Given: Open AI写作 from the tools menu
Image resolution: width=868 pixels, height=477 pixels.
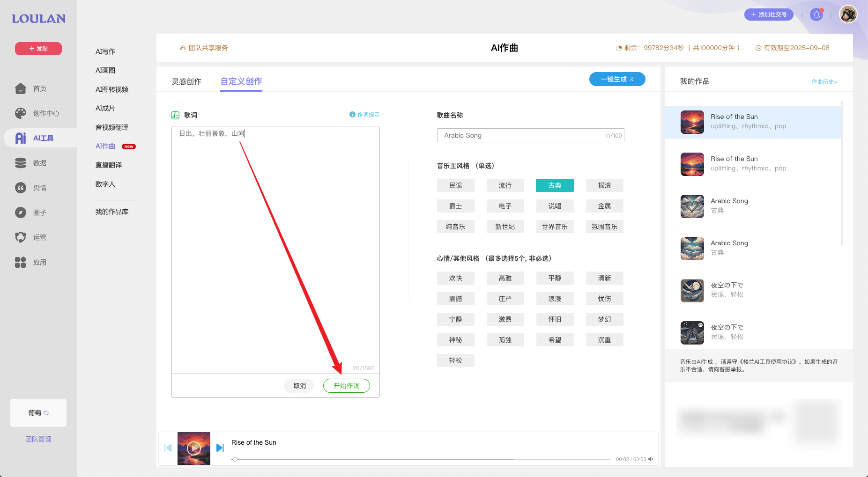Looking at the screenshot, I should (x=105, y=51).
